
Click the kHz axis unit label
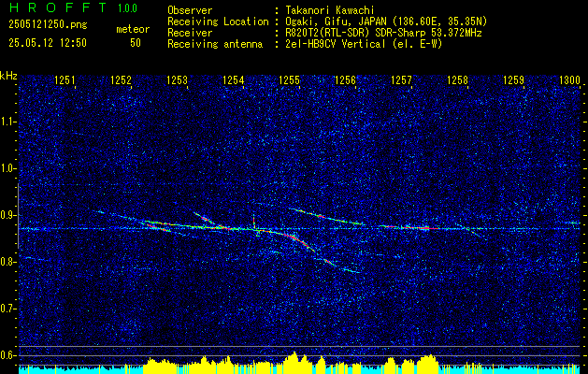point(8,76)
